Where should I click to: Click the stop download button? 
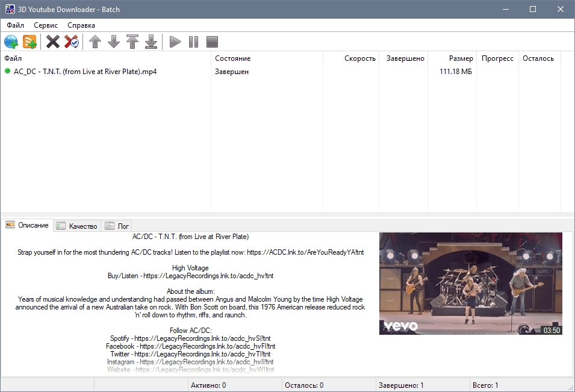tap(212, 42)
